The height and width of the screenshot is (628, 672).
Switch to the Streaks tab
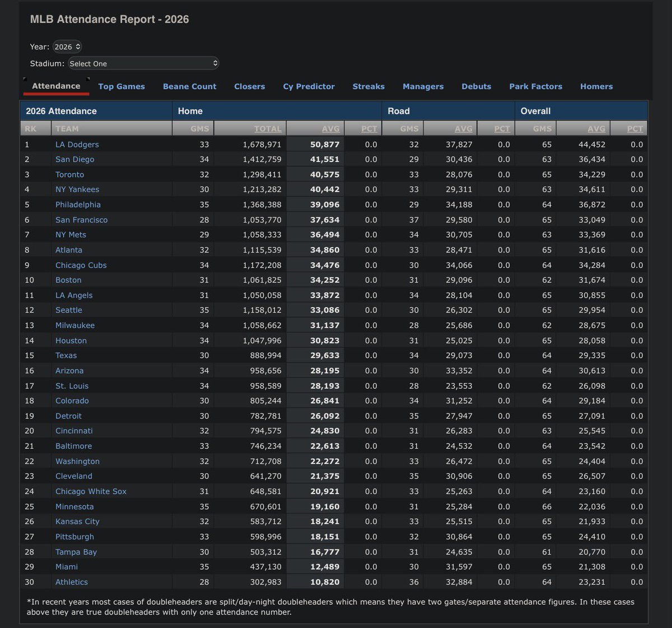(x=368, y=86)
